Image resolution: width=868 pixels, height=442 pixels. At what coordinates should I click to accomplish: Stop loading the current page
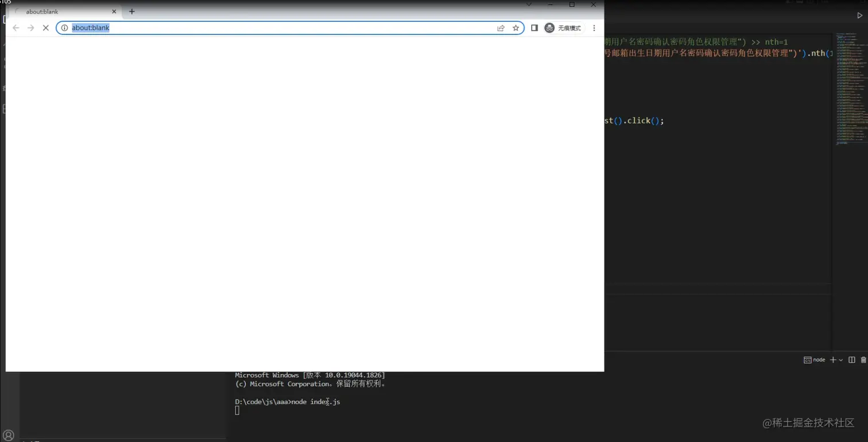point(46,28)
